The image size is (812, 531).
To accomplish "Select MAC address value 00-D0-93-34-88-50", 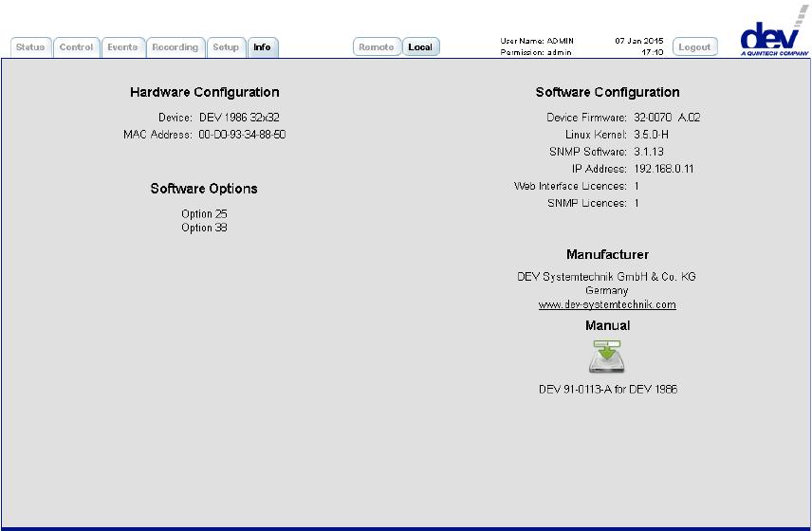I will (x=242, y=135).
